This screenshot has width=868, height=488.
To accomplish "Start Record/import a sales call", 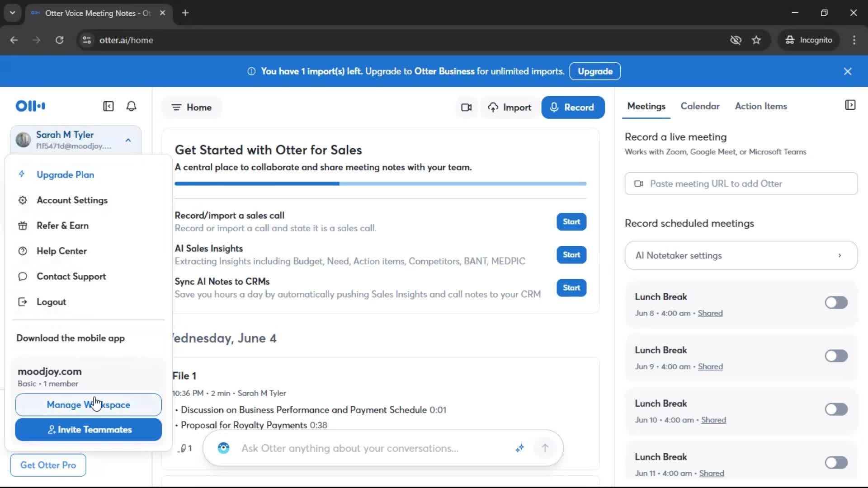I will pyautogui.click(x=571, y=222).
